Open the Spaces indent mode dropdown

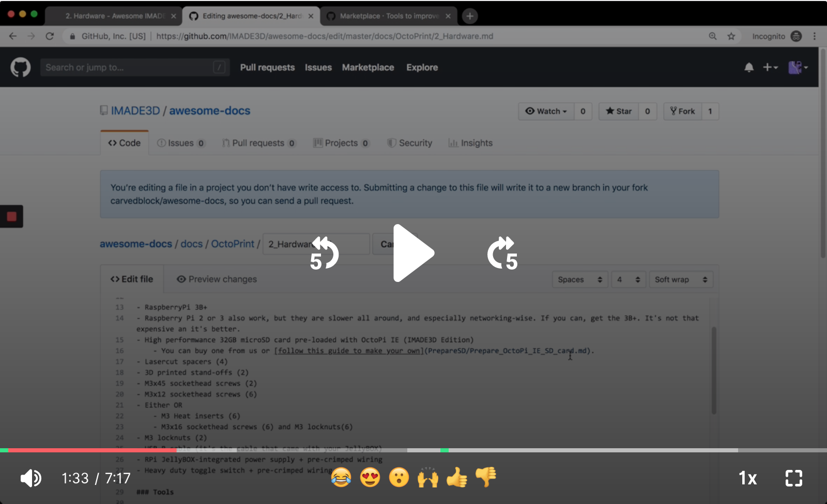pyautogui.click(x=580, y=279)
